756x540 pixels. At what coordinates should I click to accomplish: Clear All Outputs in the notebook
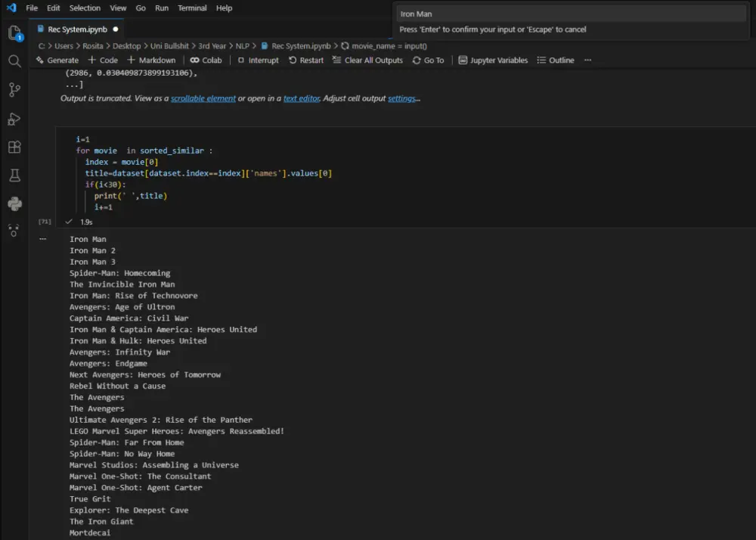[x=367, y=60]
